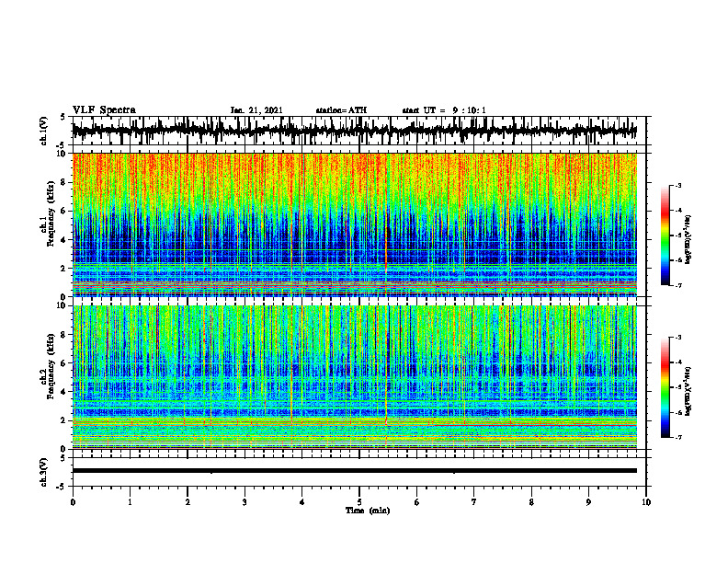
Task: Click the "6" kHz tick of ch.2 spectrogram
Action: point(63,363)
